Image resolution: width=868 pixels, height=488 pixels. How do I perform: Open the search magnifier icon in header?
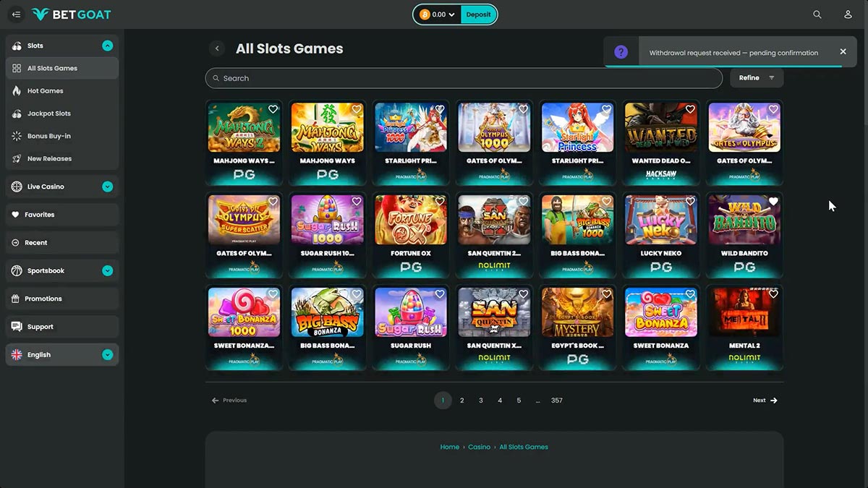coord(817,14)
